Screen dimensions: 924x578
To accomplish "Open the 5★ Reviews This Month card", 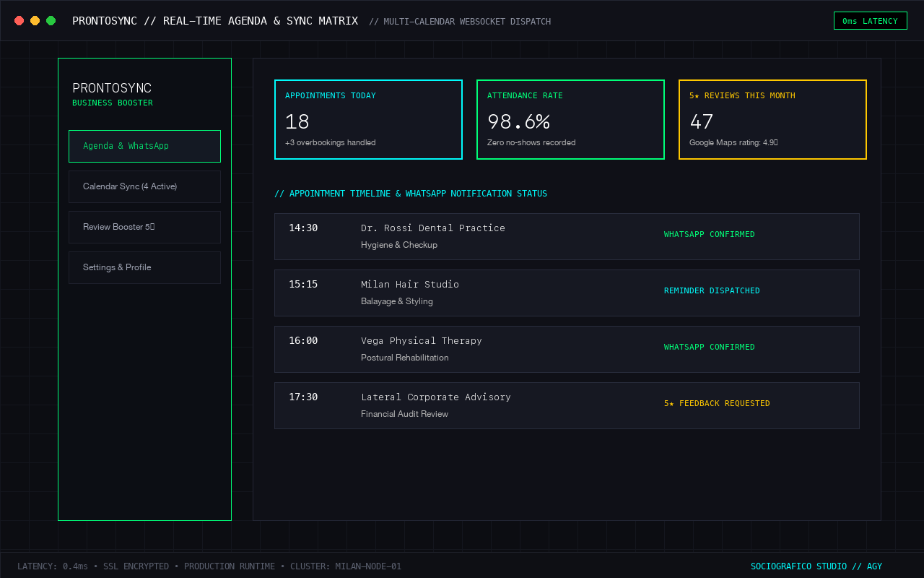I will (772, 119).
